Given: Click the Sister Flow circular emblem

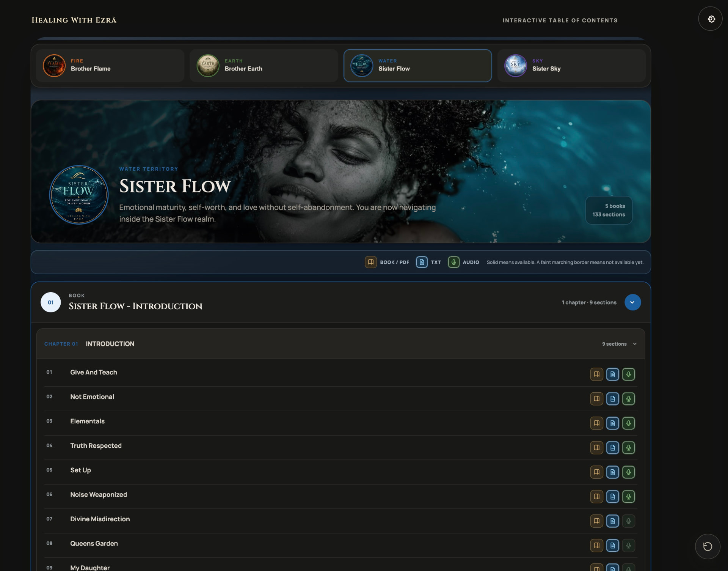Looking at the screenshot, I should (x=79, y=195).
